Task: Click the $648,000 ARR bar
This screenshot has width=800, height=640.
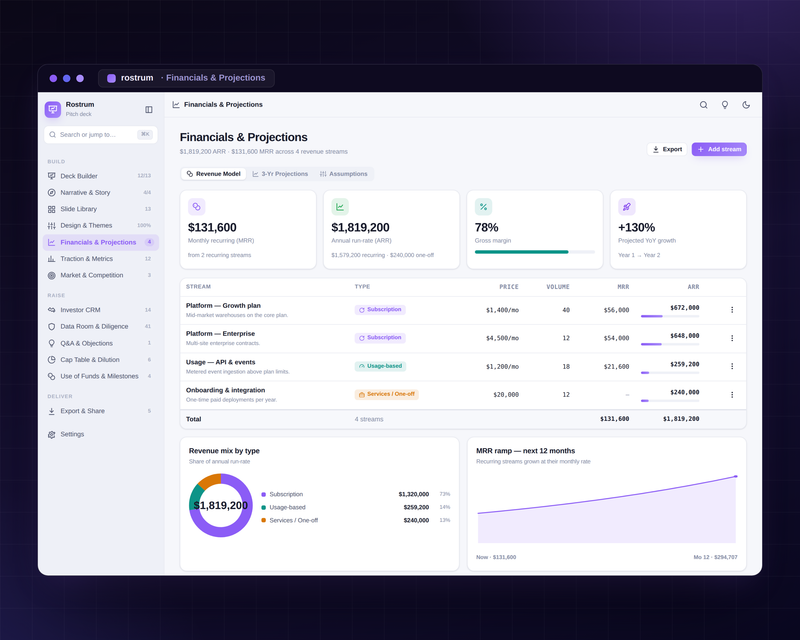Action: [x=670, y=344]
